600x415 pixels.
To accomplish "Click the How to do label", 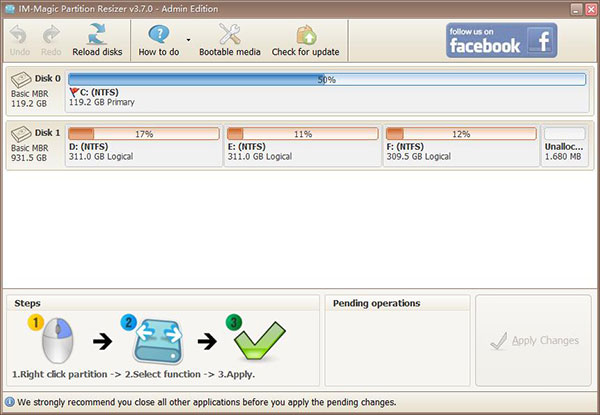I will coord(159,52).
